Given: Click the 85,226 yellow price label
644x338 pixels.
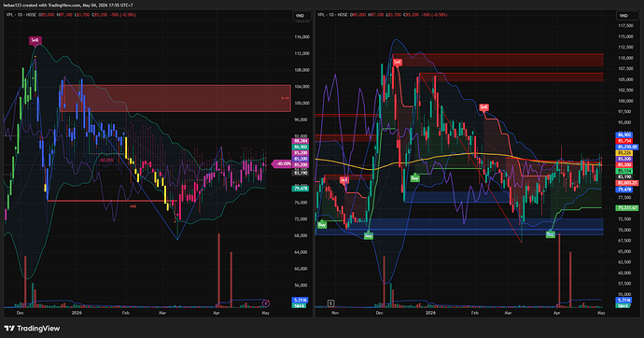Looking at the screenshot, I should click(x=624, y=153).
